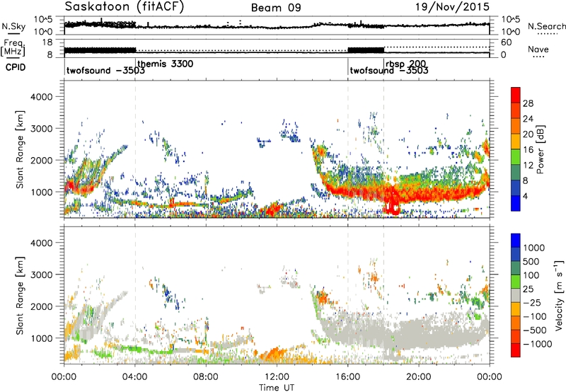Click the '4000' tick on power panel axis
Viewport: 566px width, 392px height.
point(42,97)
